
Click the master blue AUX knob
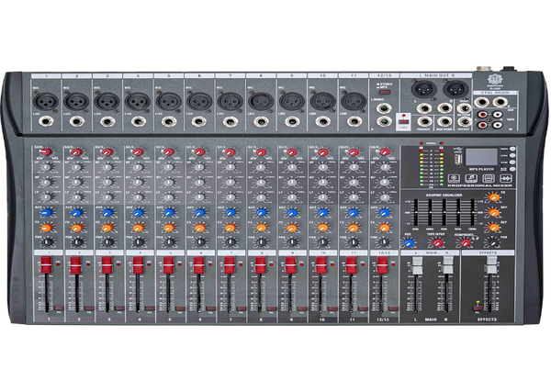click(409, 242)
